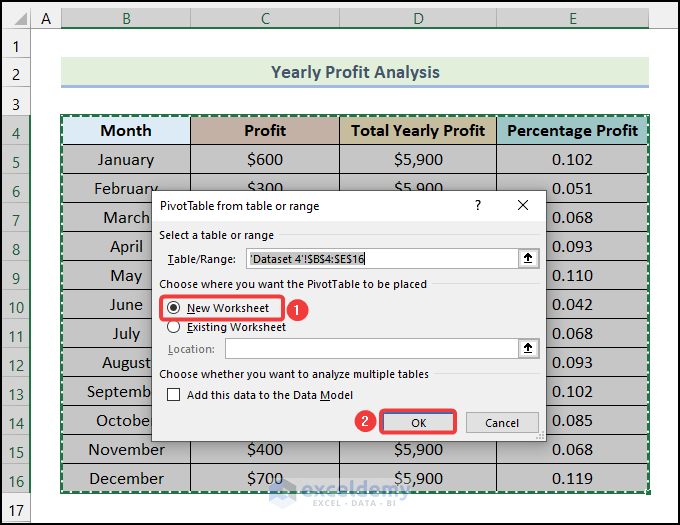This screenshot has height=525, width=680.
Task: Select column C header
Action: (x=265, y=19)
